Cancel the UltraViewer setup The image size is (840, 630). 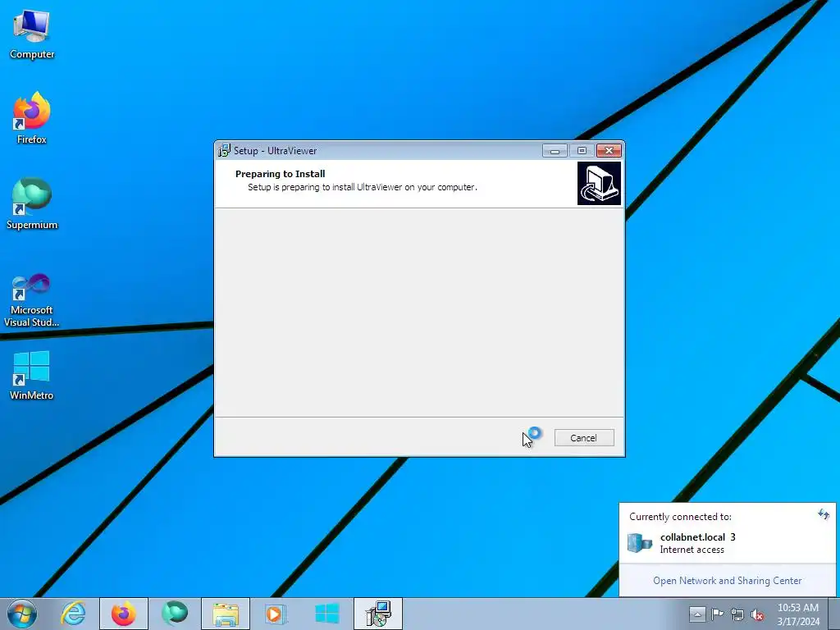click(x=584, y=438)
